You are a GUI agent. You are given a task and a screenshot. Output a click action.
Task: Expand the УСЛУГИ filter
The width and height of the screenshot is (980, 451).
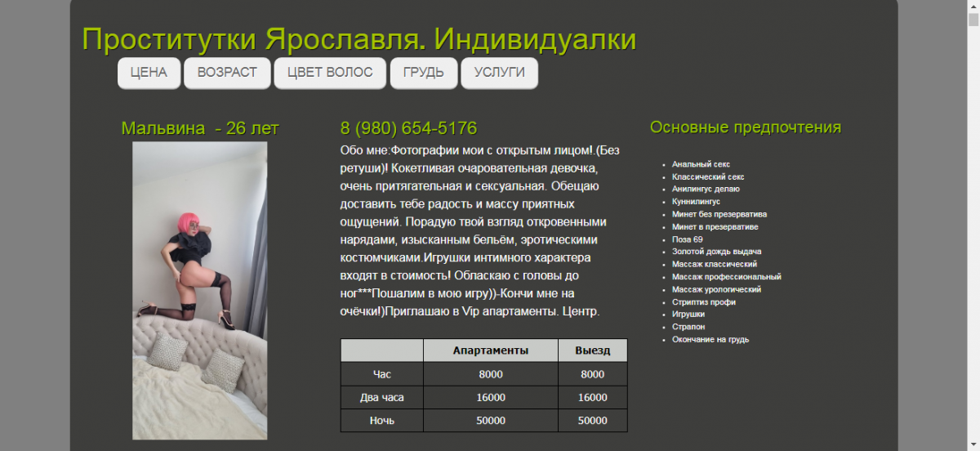coord(499,73)
